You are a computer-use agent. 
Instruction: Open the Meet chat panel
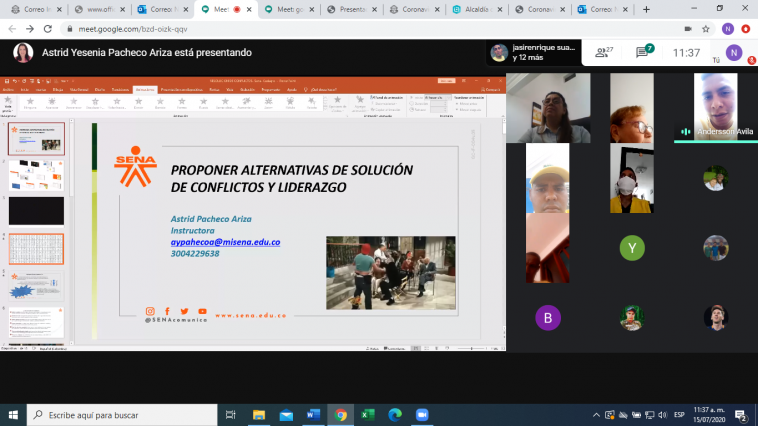(646, 52)
